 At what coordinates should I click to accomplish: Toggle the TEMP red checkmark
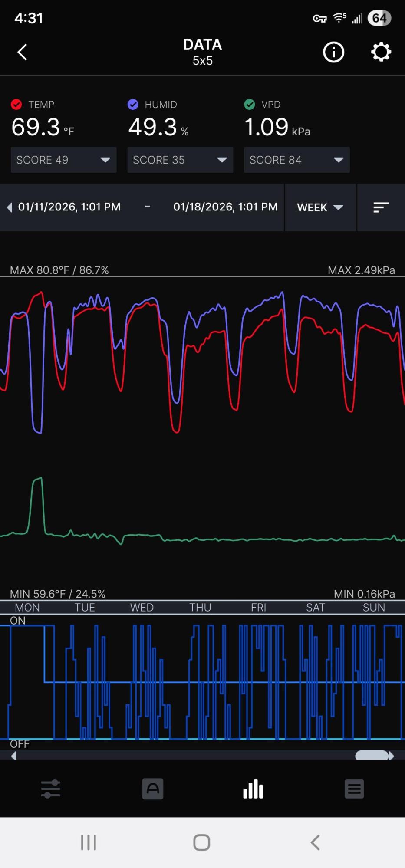(x=16, y=105)
